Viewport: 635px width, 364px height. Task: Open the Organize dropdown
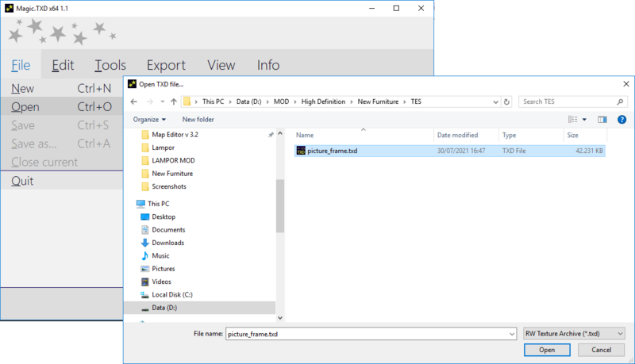point(149,119)
